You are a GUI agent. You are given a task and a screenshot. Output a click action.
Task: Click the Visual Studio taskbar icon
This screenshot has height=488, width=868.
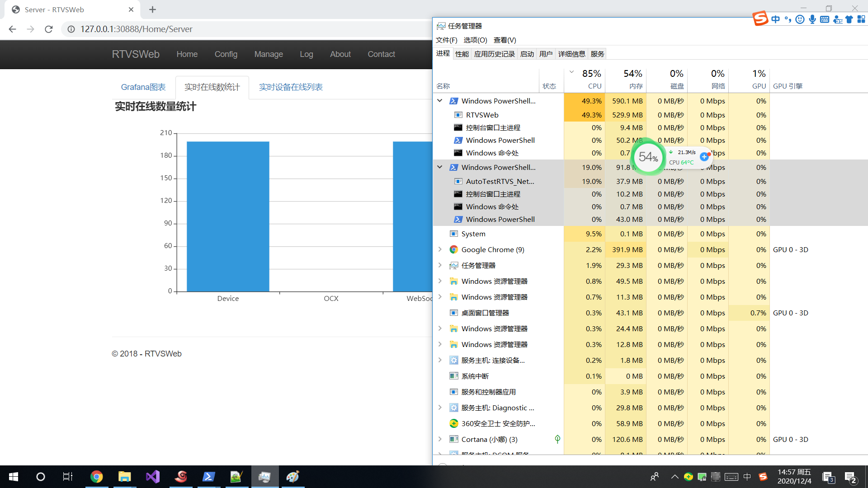point(153,477)
